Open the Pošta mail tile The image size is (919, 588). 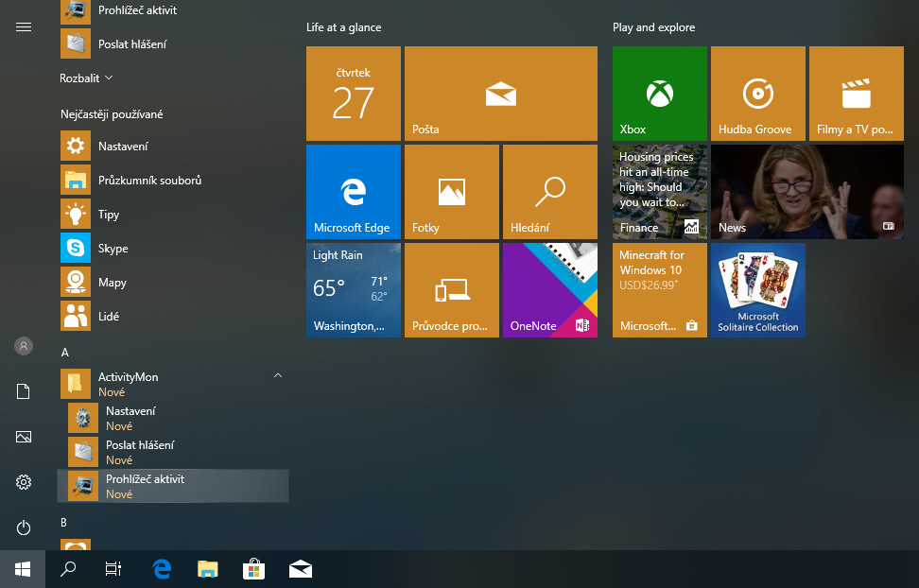(501, 94)
